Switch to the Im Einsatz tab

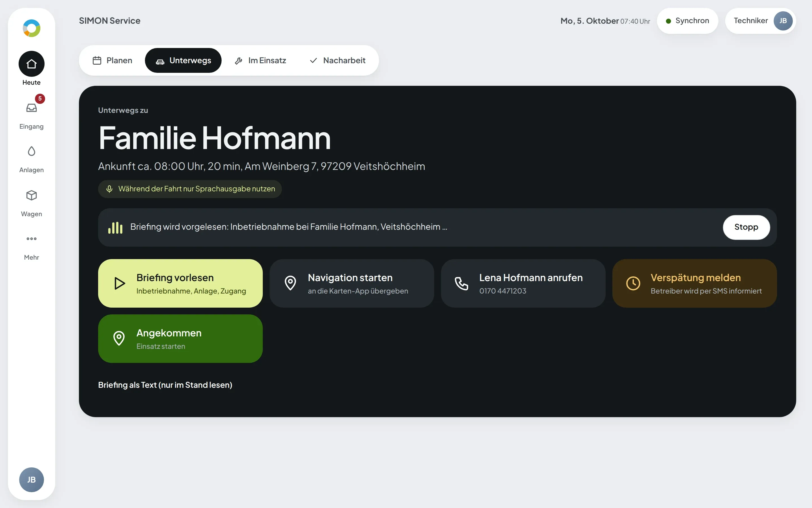(261, 60)
